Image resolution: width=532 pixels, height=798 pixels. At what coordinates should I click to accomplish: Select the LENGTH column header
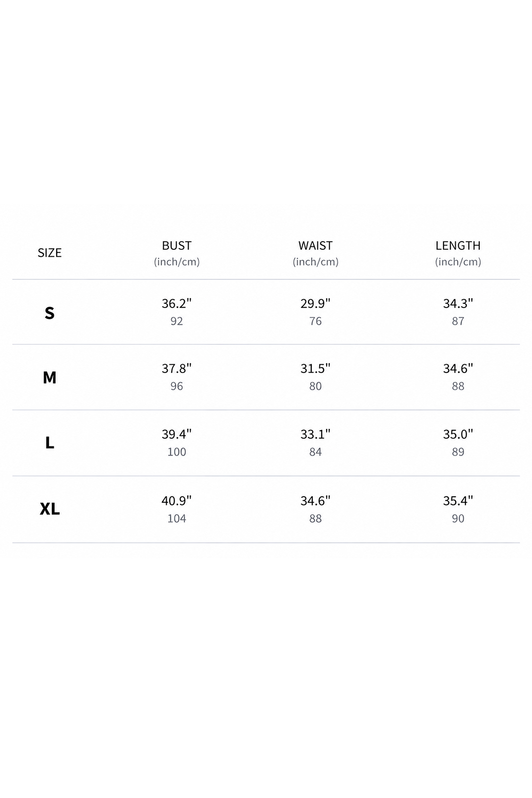(458, 245)
